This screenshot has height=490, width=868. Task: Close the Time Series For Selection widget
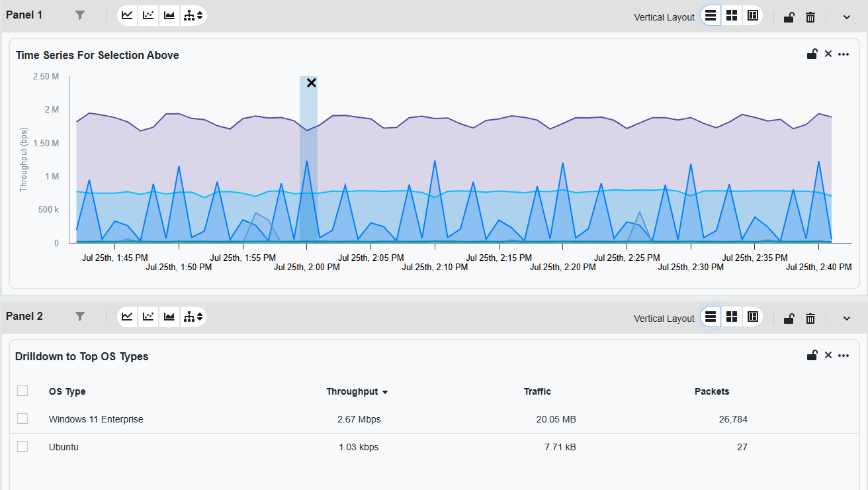tap(828, 54)
